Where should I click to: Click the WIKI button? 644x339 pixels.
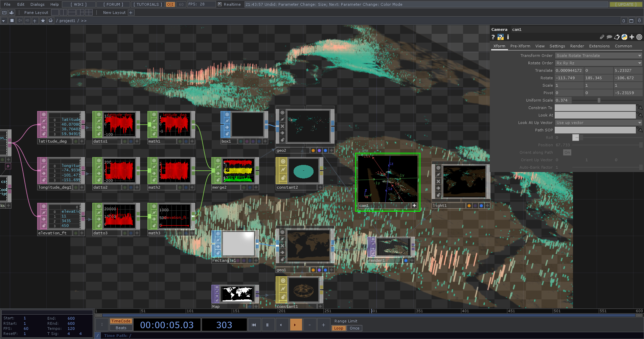pyautogui.click(x=78, y=4)
